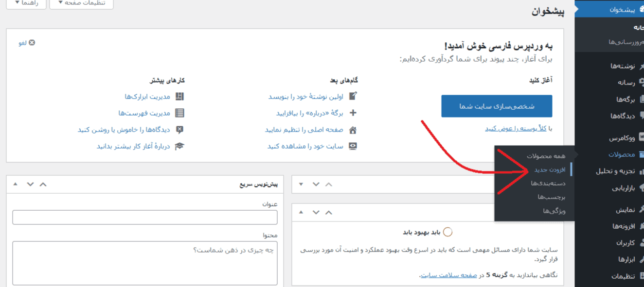This screenshot has width=644, height=287.
Task: Open the سایت خود را مشاهده کنید link
Action: (x=305, y=146)
